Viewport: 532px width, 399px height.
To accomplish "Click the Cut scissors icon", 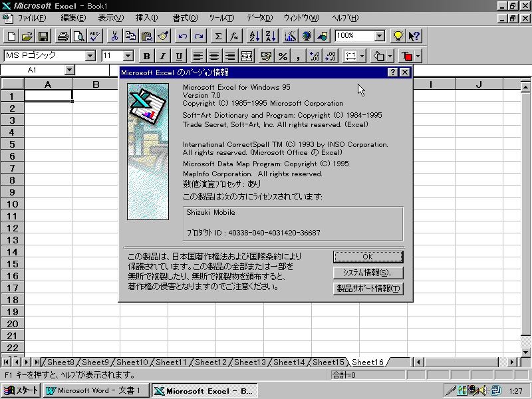I will tap(114, 36).
